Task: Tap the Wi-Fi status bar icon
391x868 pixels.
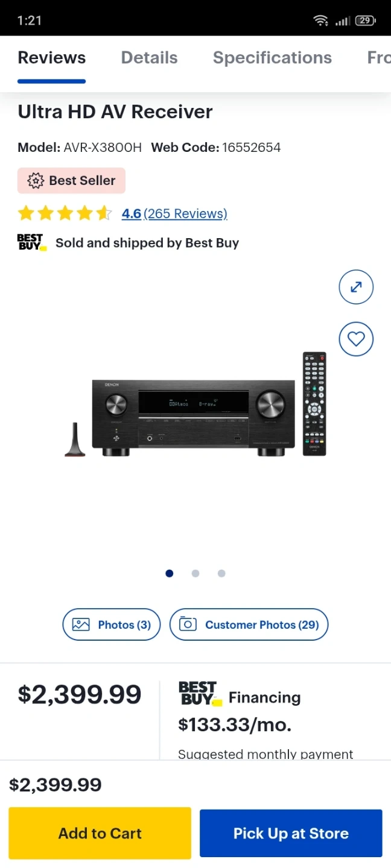Action: tap(320, 20)
